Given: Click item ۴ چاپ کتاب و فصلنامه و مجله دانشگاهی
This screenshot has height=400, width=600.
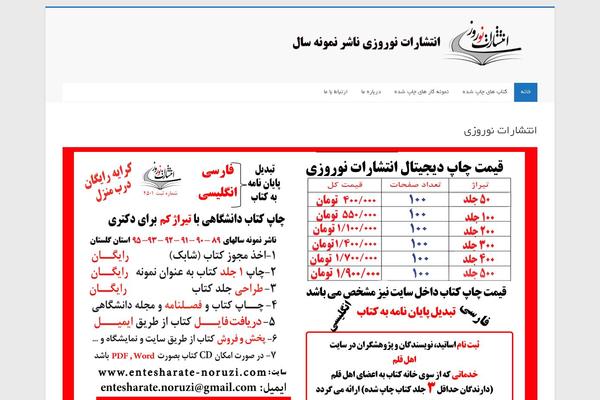Looking at the screenshot, I should [x=184, y=305].
